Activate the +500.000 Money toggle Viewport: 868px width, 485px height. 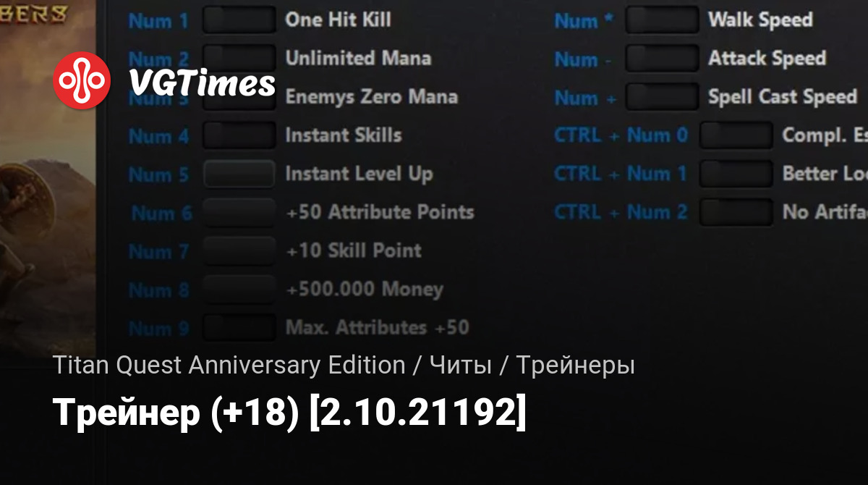[x=239, y=290]
